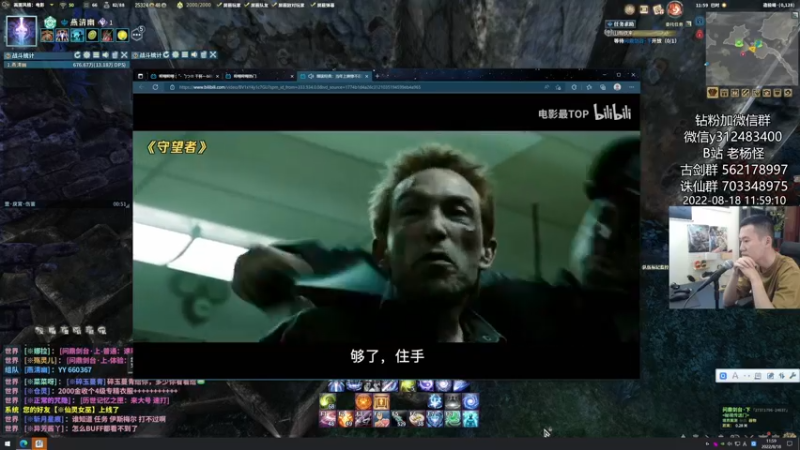Viewport: 800px width, 450px height.
Task: Click speaker icon in left combat statistics panel
Action: [x=105, y=55]
